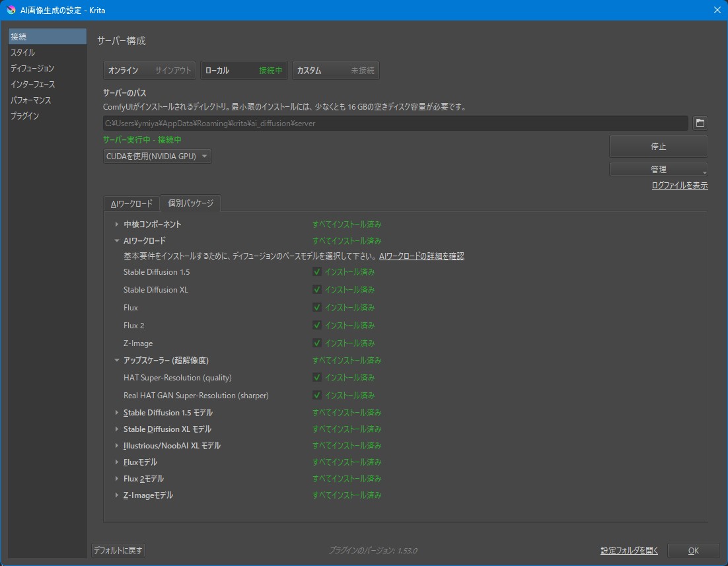
Task: Select the 接続 sidebar page
Action: (x=48, y=37)
